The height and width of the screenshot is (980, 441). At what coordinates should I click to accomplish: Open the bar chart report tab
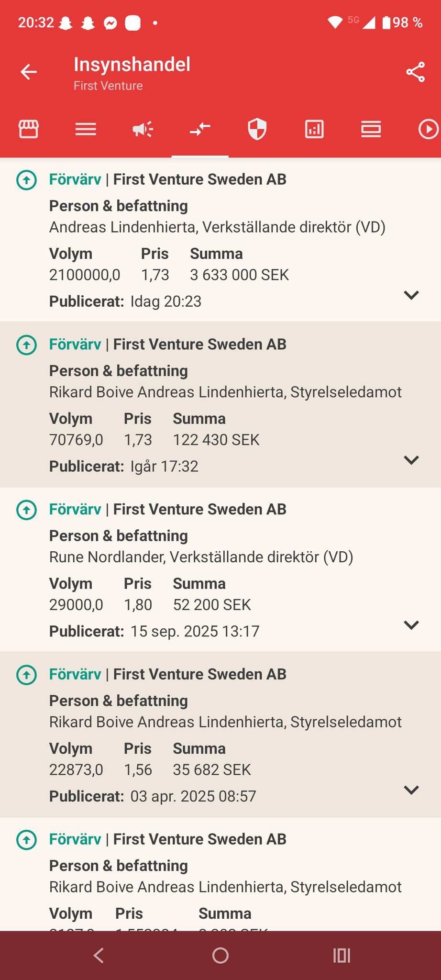pyautogui.click(x=314, y=129)
